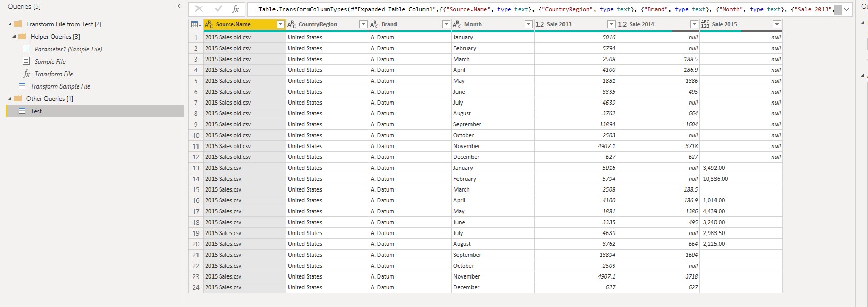868x307 pixels.
Task: Expand the formula bar with down chevron
Action: click(x=846, y=9)
